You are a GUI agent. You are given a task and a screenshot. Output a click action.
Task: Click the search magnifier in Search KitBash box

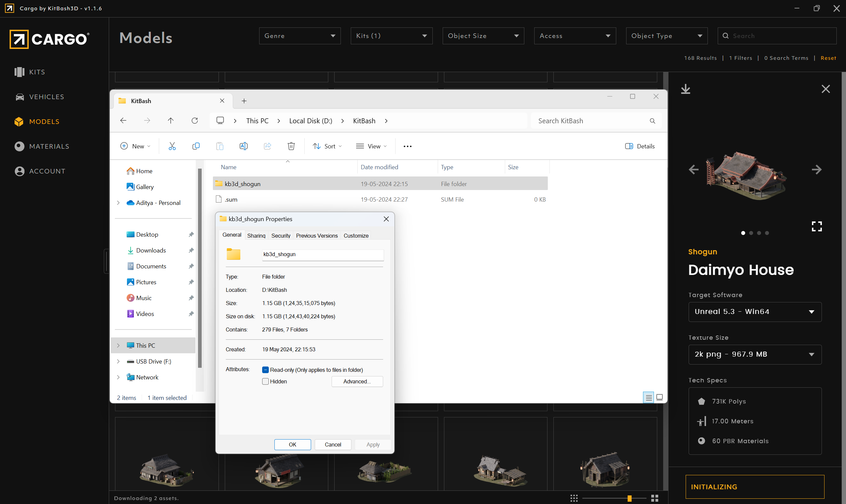(x=652, y=121)
